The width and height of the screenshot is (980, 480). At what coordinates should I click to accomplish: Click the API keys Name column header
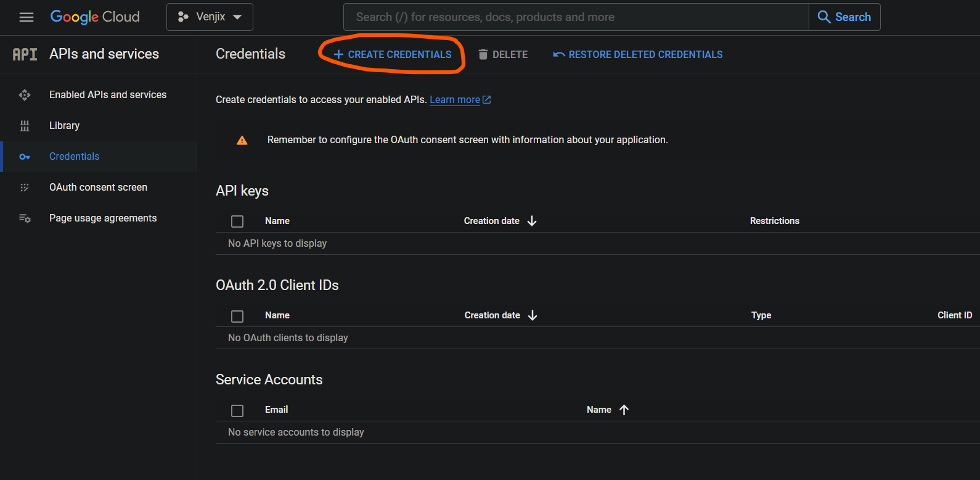[x=277, y=221]
